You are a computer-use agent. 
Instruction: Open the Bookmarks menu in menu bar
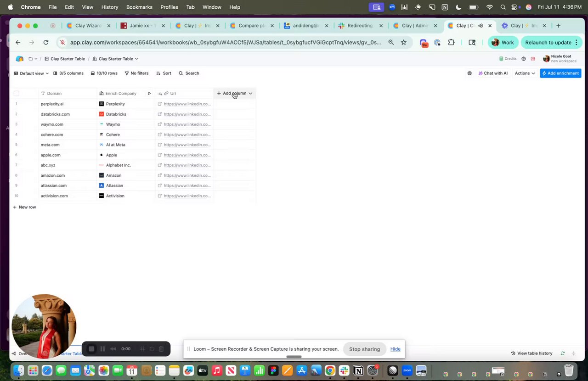pos(139,7)
